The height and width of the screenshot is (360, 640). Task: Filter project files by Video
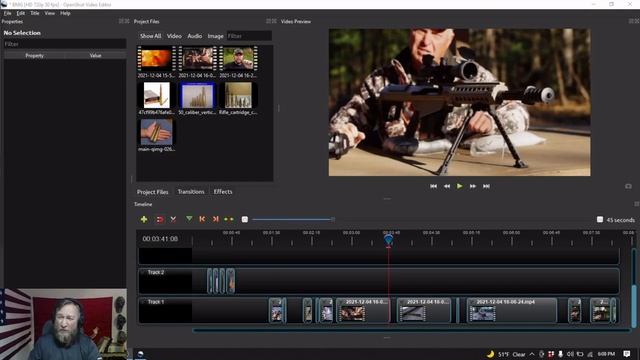point(174,36)
